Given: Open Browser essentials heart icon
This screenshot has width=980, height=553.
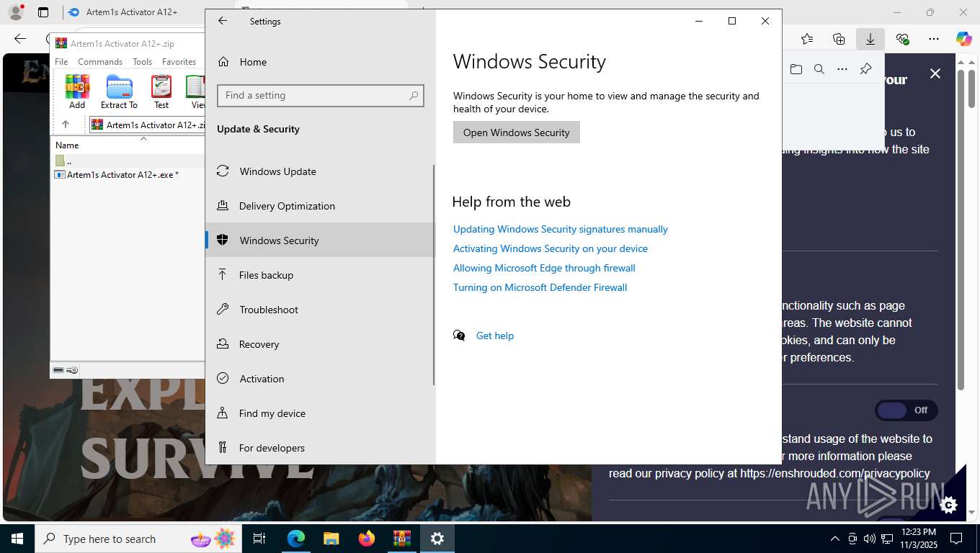Looking at the screenshot, I should (x=902, y=39).
